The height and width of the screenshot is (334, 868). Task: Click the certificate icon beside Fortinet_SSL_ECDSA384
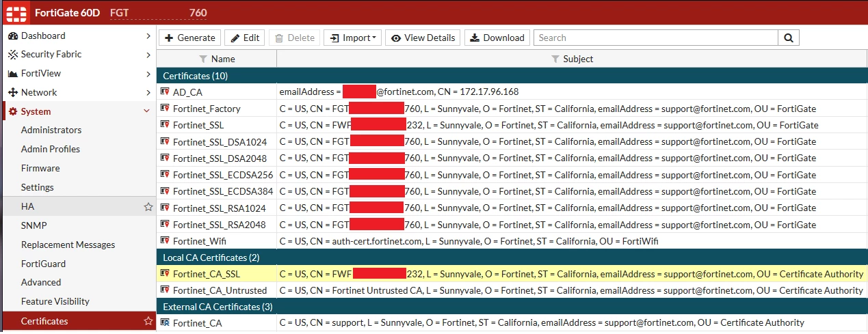pos(165,191)
